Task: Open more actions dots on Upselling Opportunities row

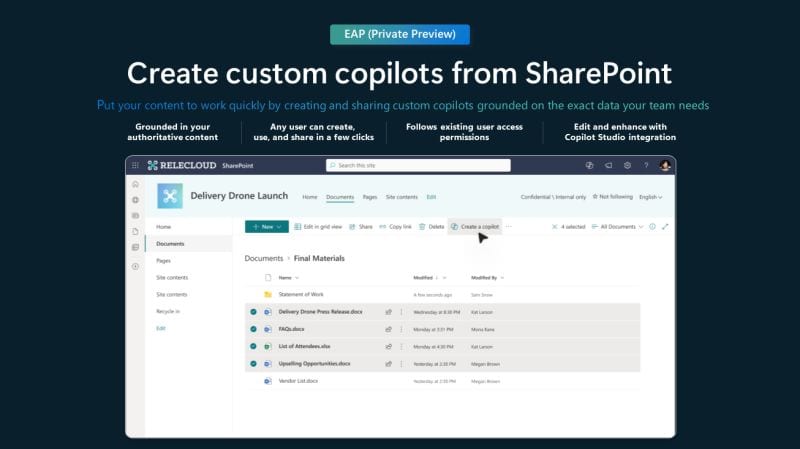Action: (401, 364)
